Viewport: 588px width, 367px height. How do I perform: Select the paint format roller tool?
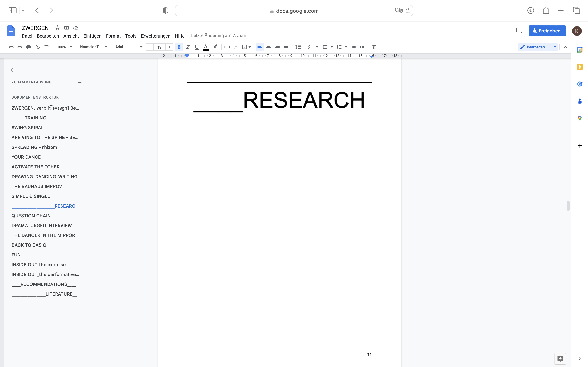[46, 47]
